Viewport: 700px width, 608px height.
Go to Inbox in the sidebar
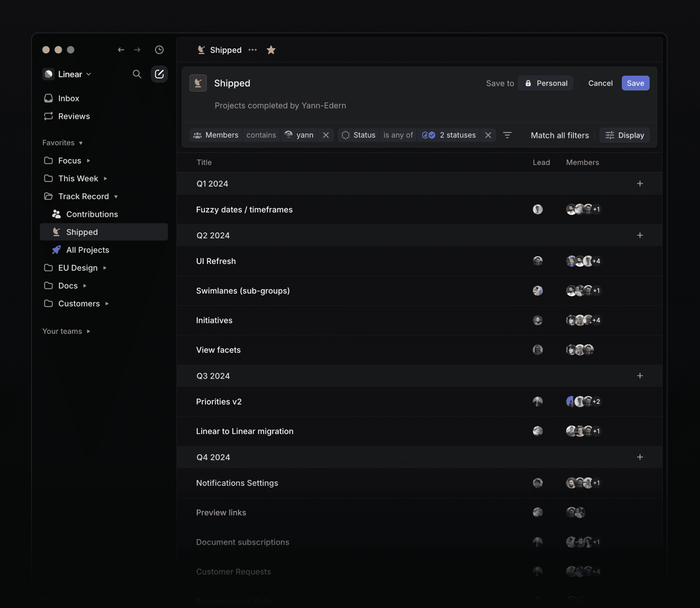pos(68,98)
